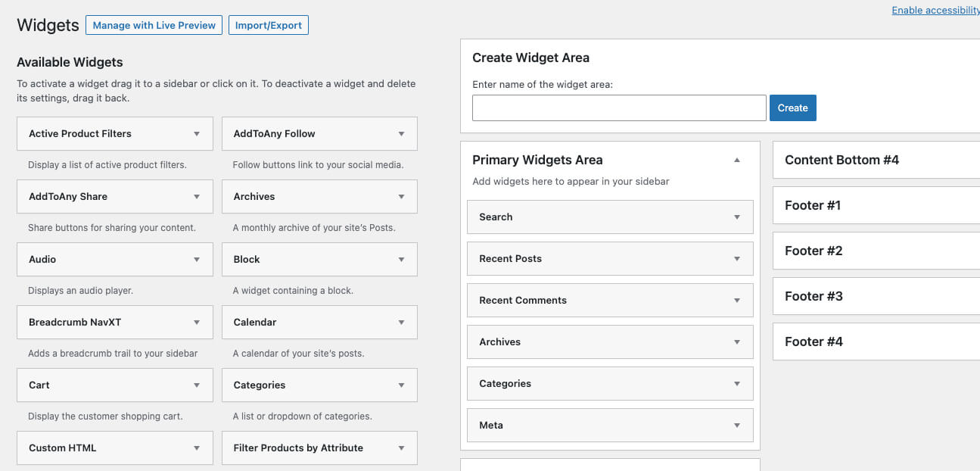
Task: Click the Block widget arrow icon
Action: coord(401,260)
